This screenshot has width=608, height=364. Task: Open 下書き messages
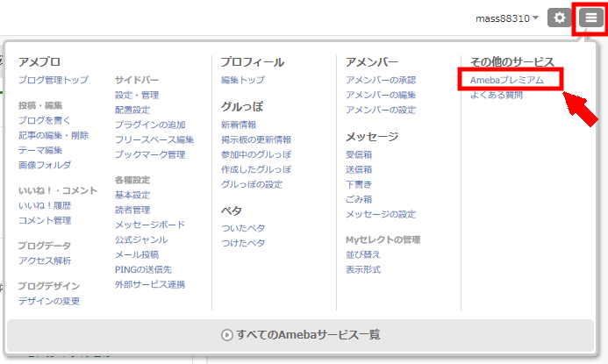[359, 184]
